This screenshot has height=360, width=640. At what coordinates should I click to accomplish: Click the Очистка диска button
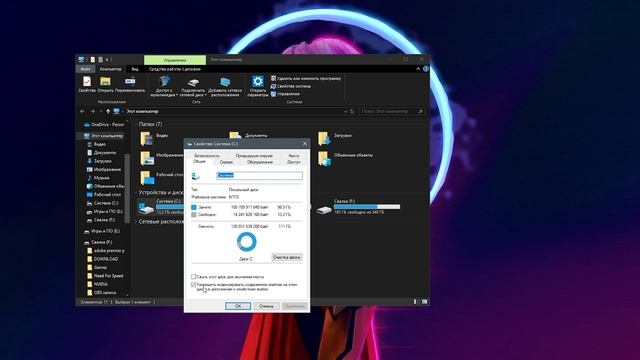pos(287,257)
